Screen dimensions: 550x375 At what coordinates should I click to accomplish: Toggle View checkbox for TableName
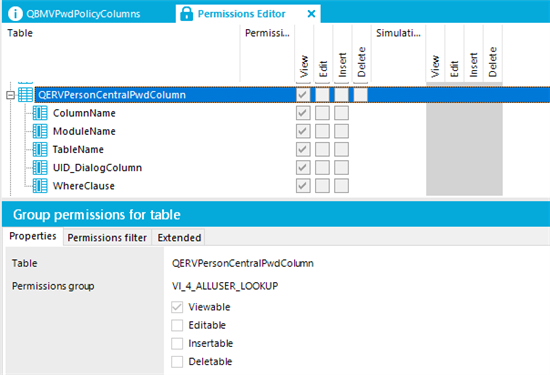[303, 149]
